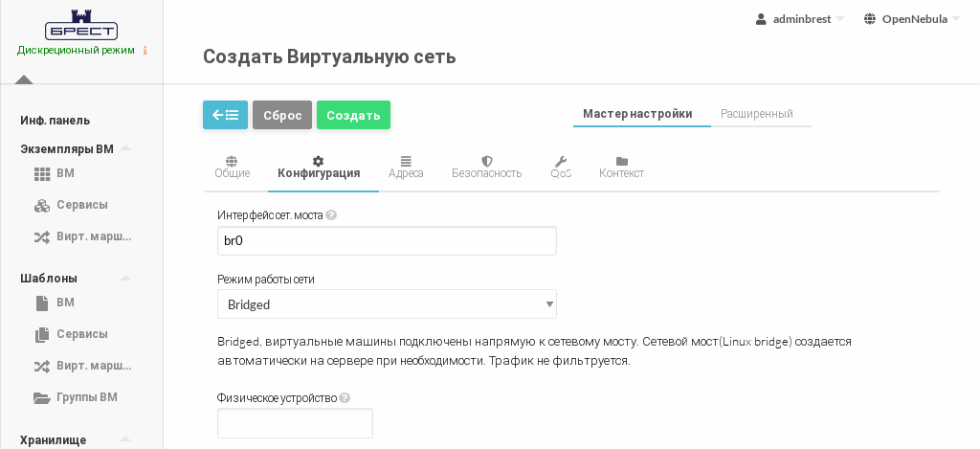Click the page title Создать Виртуальную сеть
980x449 pixels.
point(329,56)
